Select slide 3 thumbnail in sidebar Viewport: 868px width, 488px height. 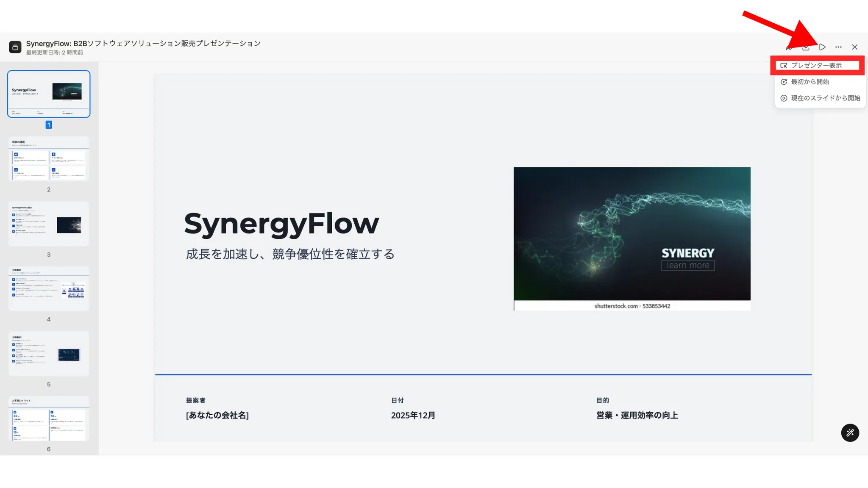49,224
